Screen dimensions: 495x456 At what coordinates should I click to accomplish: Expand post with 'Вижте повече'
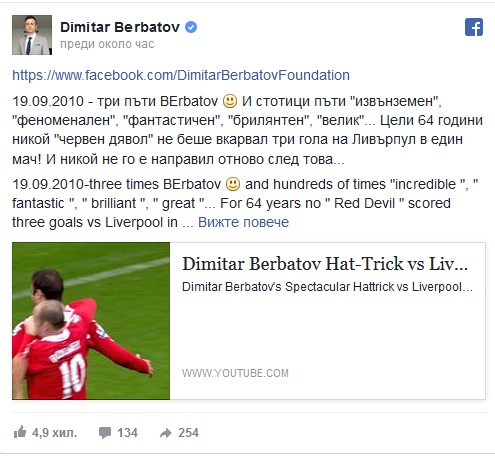pos(243,222)
